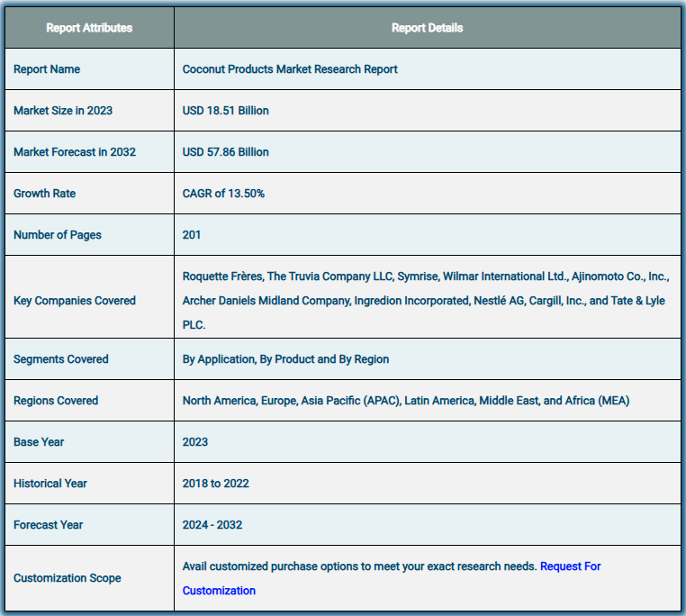Select the Roquette Frères companies list text

(x=426, y=301)
